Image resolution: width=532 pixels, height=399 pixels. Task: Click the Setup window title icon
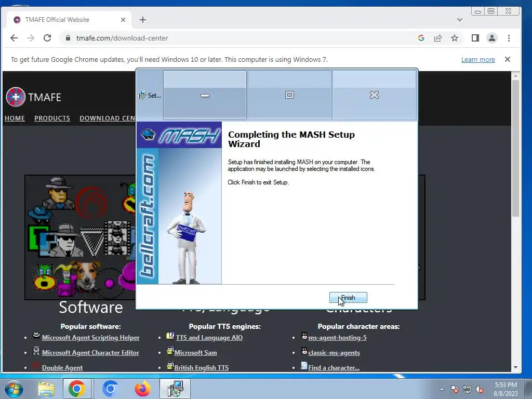click(x=142, y=96)
